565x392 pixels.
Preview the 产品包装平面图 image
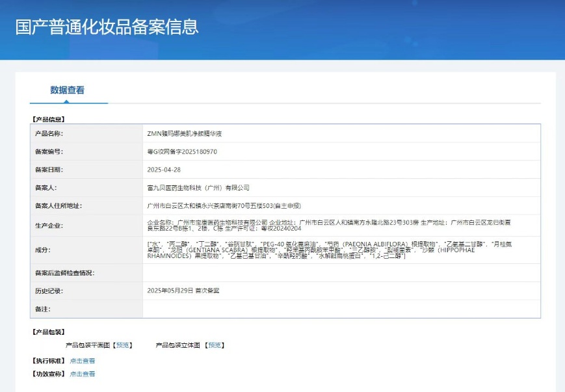click(123, 345)
